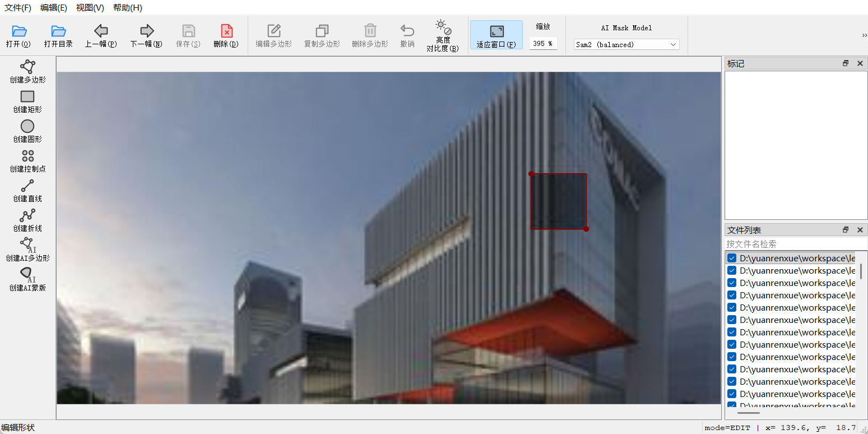Click the file name search field
This screenshot has height=434, width=868.
click(790, 244)
